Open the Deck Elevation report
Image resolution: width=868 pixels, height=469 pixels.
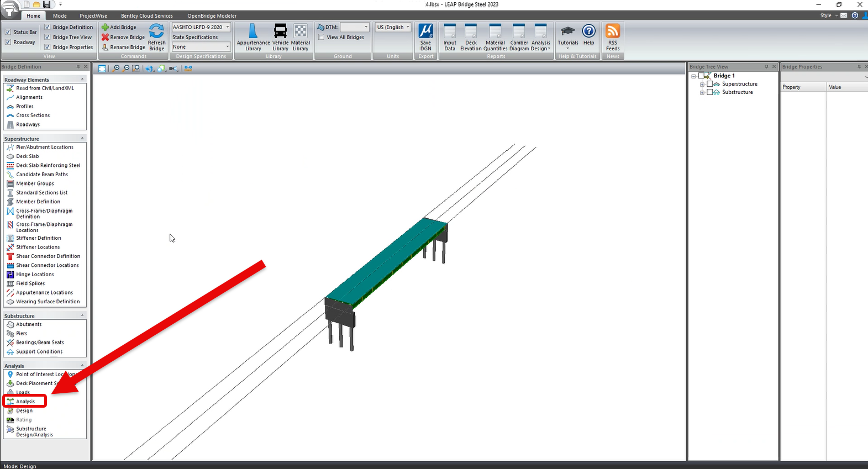pos(471,38)
